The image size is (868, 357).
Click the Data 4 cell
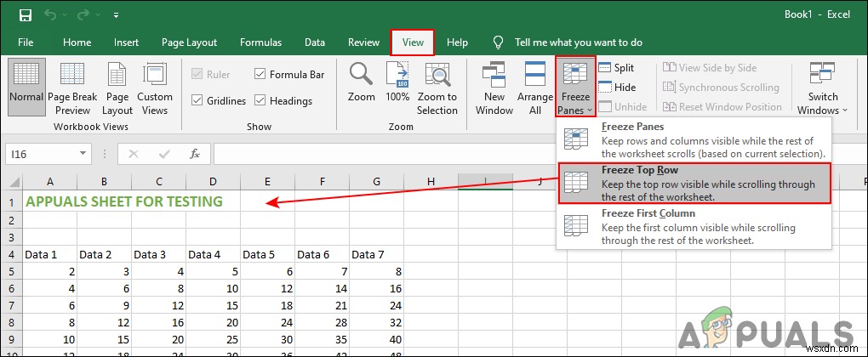pos(213,255)
